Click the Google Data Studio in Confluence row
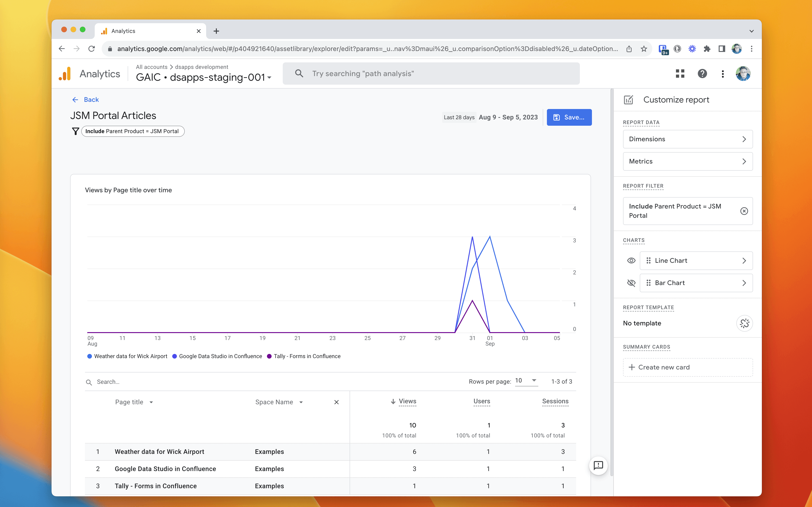Viewport: 812px width, 507px height. click(x=330, y=469)
